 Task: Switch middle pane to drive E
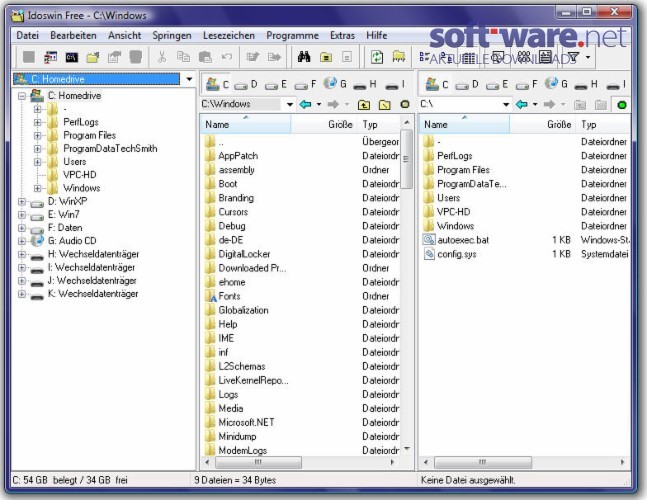[276, 85]
